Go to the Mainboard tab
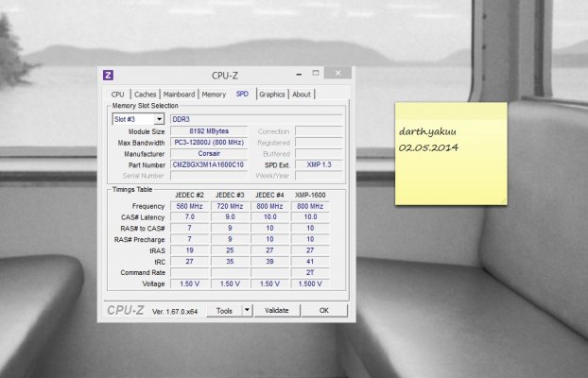This screenshot has width=588, height=378. pyautogui.click(x=179, y=94)
